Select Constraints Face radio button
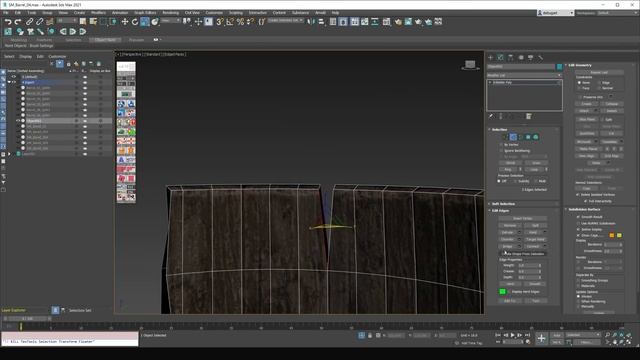The height and width of the screenshot is (360, 640). point(579,88)
